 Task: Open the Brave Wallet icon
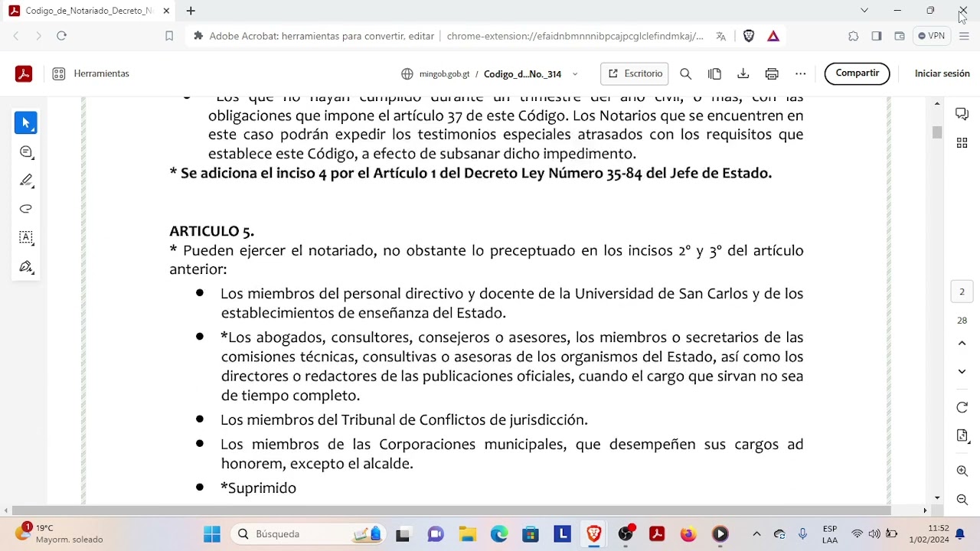coord(900,36)
